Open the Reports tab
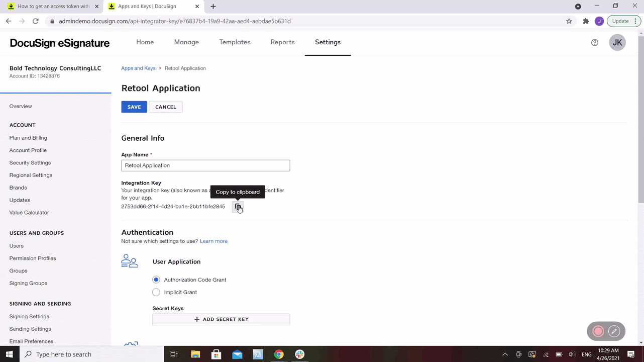The width and height of the screenshot is (644, 362). (x=282, y=42)
